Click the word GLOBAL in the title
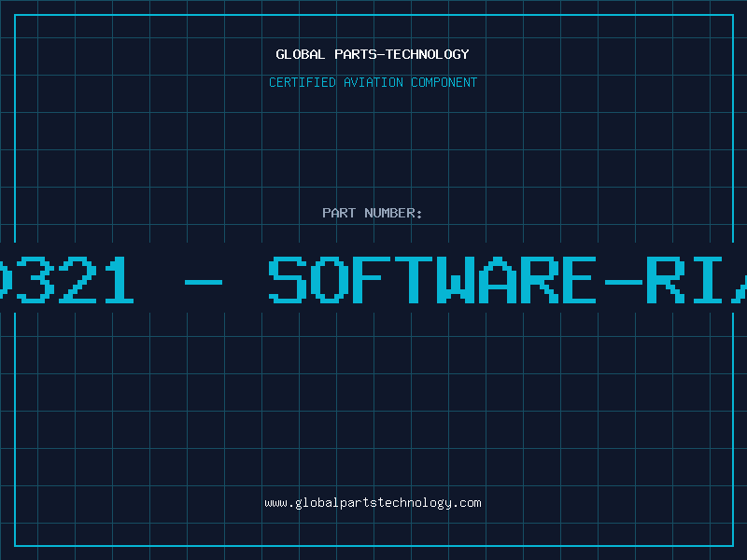 (301, 55)
